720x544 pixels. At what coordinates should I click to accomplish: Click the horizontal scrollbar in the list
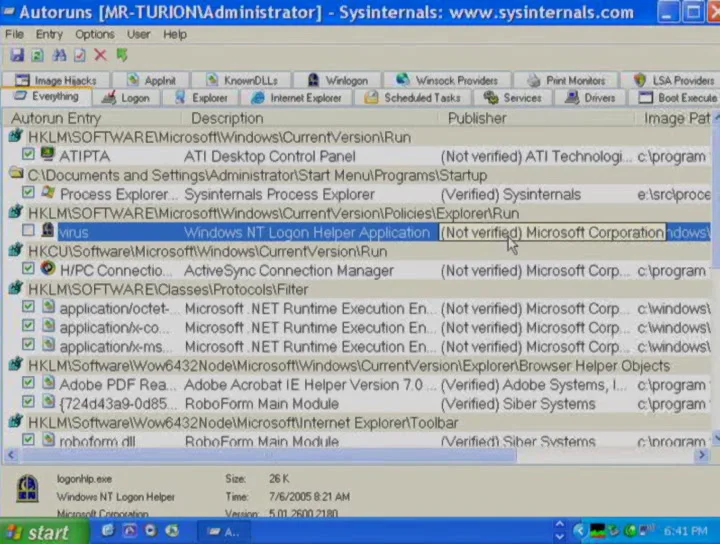[300, 455]
